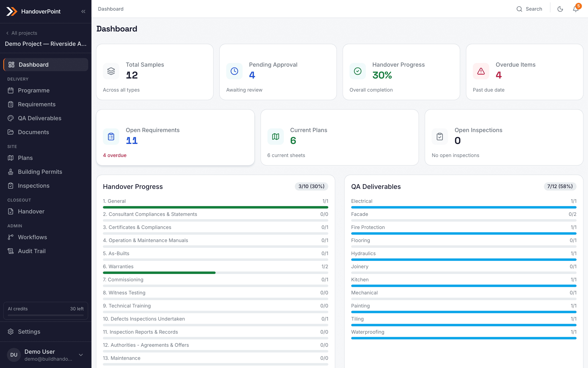The width and height of the screenshot is (588, 368).
Task: Click the HandoverPoint logo icon
Action: click(x=12, y=11)
